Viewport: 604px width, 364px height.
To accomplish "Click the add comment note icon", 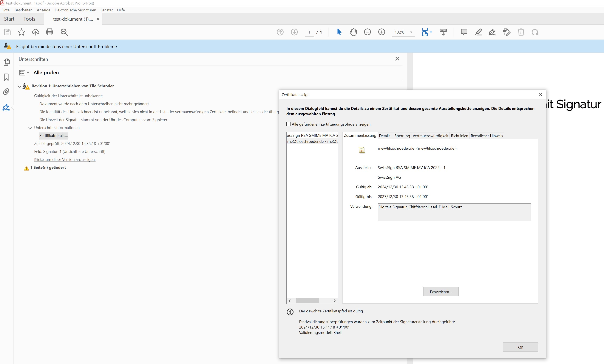I will [x=464, y=32].
